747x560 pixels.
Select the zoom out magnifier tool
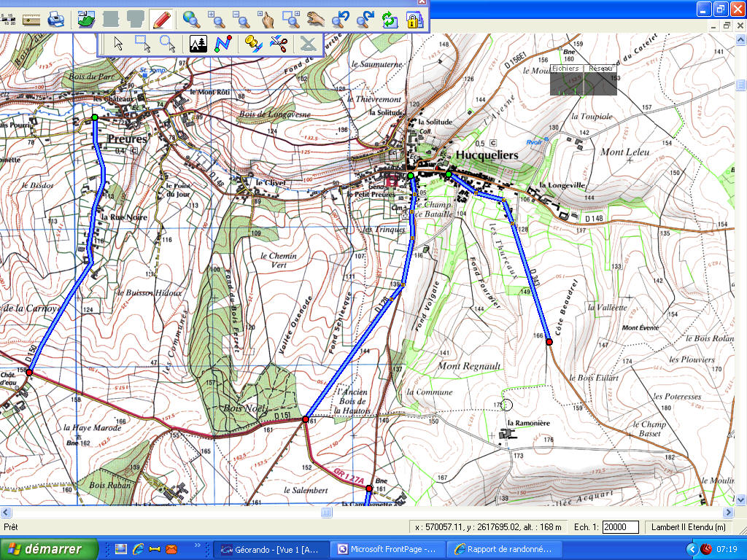tap(241, 20)
